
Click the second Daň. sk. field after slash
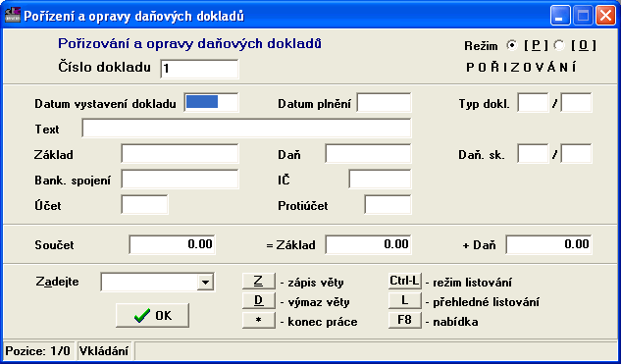click(576, 154)
